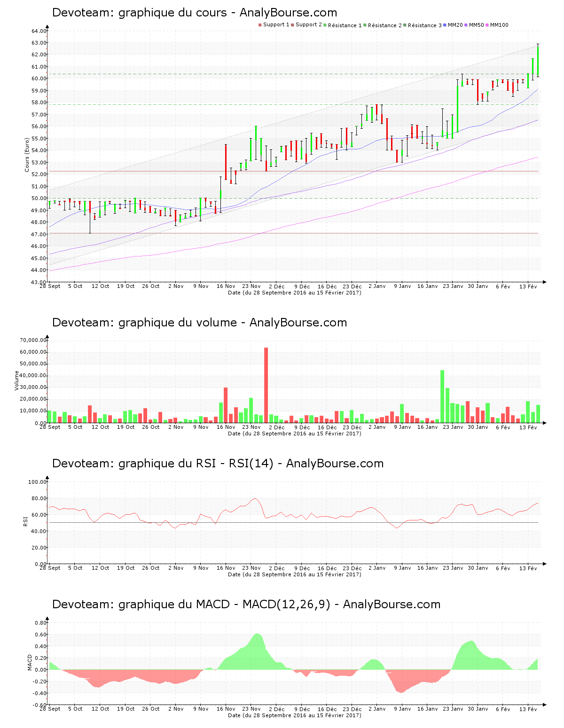Click the 'graphique du RSI - RSI(14)' title
Image resolution: width=564 pixels, height=728 pixels.
click(x=218, y=464)
